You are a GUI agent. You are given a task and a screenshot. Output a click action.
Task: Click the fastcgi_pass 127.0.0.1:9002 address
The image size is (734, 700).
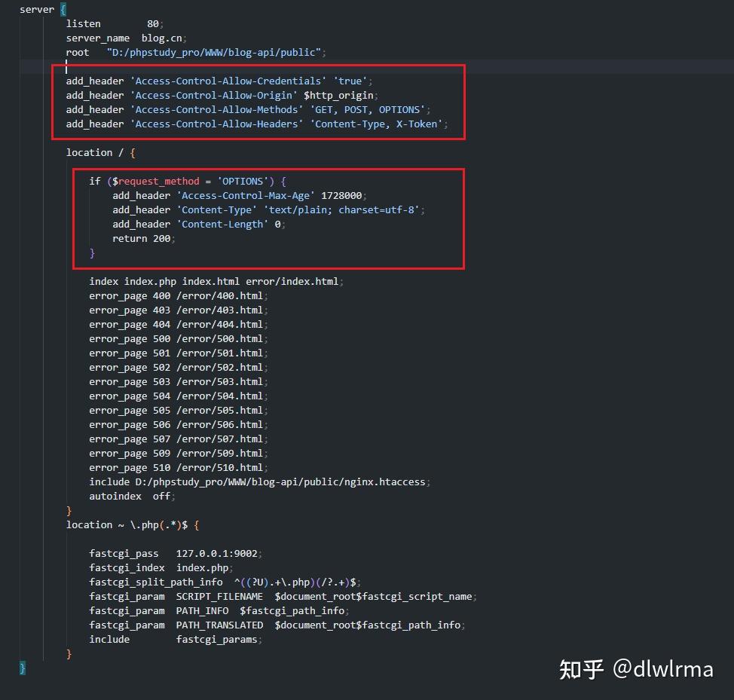(219, 553)
